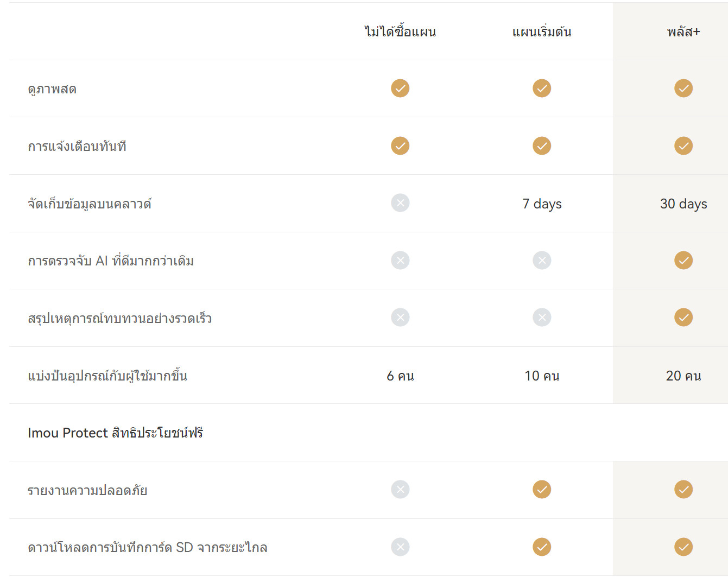The image size is (728, 577).
Task: Click the 30 days cloud storage value
Action: pyautogui.click(x=683, y=204)
